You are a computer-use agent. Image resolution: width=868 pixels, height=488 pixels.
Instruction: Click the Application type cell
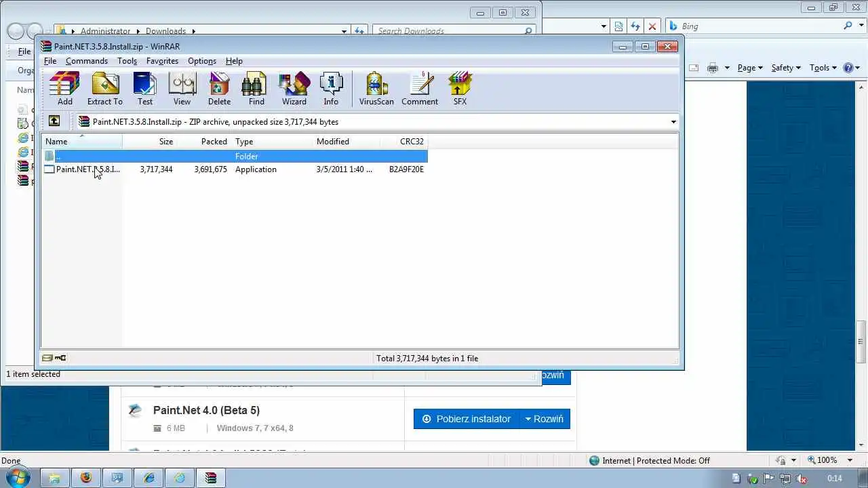coord(256,169)
